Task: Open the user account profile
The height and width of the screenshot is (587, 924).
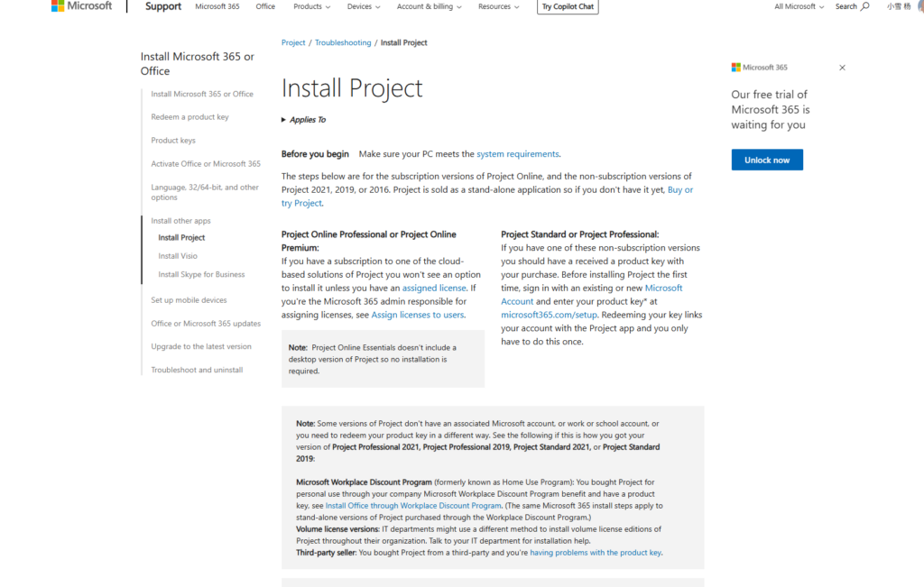Action: click(899, 6)
